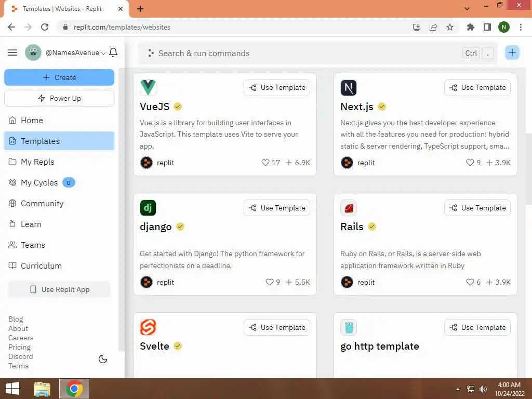This screenshot has height=399, width=532.
Task: Open the Pricing link
Action: 19,347
